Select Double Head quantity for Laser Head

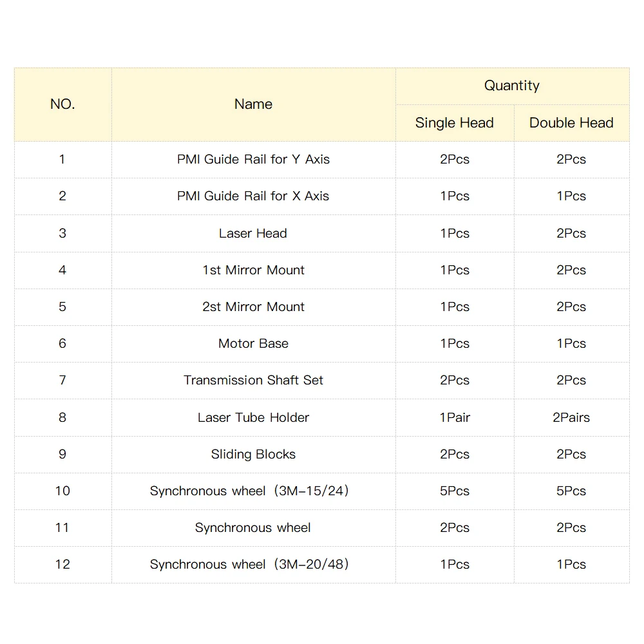[571, 233]
